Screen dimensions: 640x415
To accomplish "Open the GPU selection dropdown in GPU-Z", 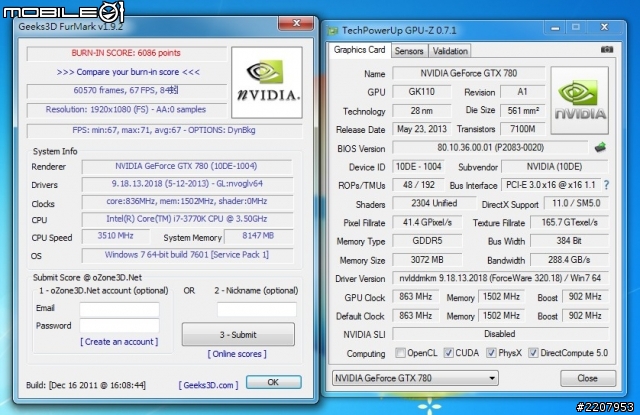I will click(415, 378).
